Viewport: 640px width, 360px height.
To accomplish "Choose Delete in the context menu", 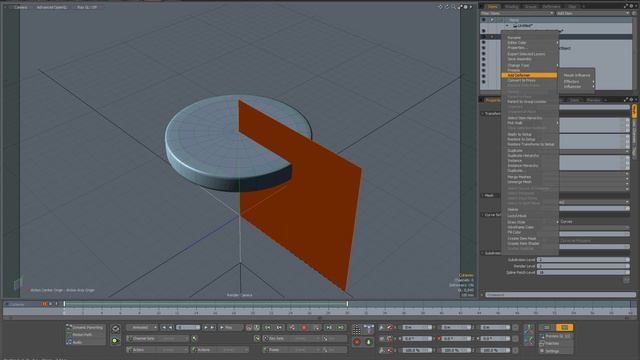I will (x=513, y=209).
